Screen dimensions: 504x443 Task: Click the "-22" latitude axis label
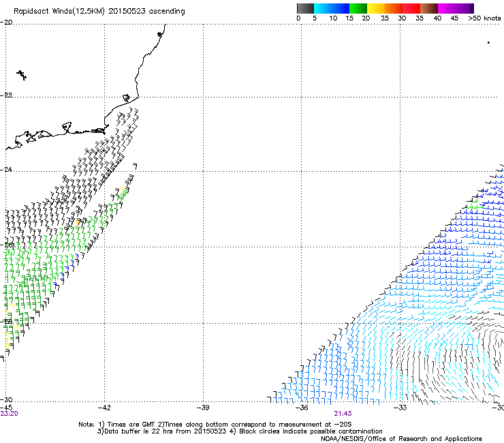point(6,95)
